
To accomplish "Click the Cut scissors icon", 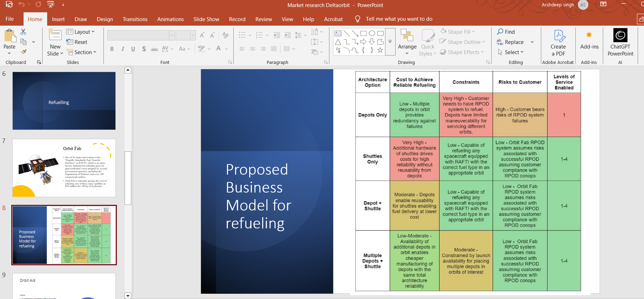I will [x=23, y=32].
